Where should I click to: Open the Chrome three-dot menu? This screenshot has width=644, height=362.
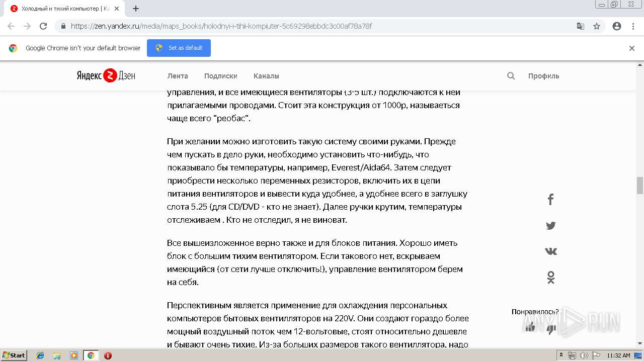point(633,26)
